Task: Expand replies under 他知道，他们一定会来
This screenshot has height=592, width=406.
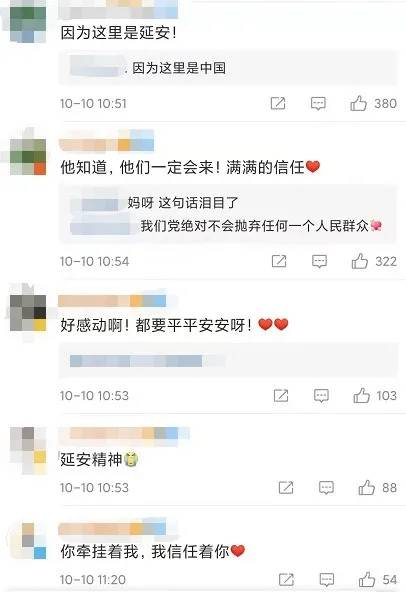Action: coord(228,214)
